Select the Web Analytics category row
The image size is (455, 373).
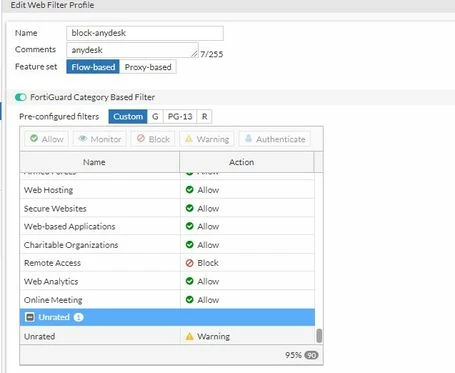pyautogui.click(x=167, y=281)
